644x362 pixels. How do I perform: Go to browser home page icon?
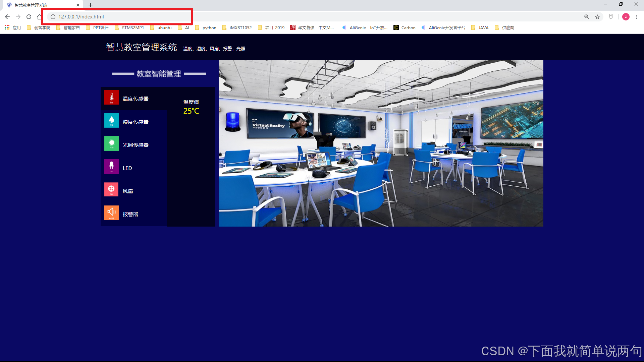[39, 17]
